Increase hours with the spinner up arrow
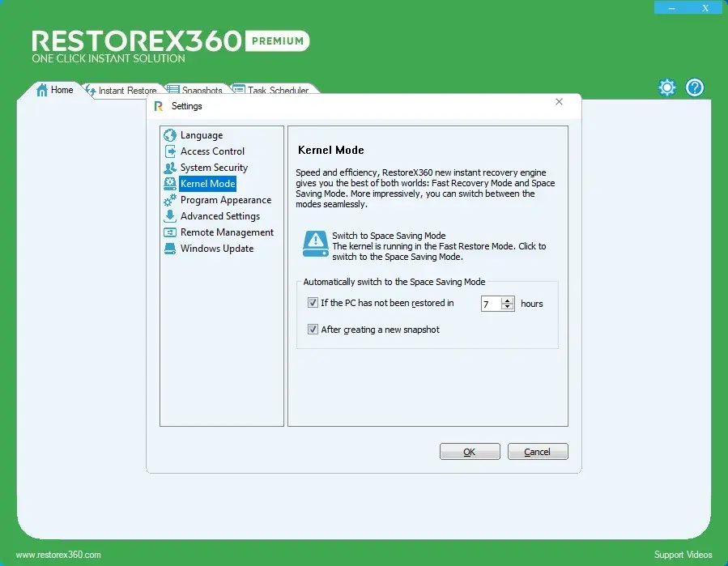 click(508, 300)
